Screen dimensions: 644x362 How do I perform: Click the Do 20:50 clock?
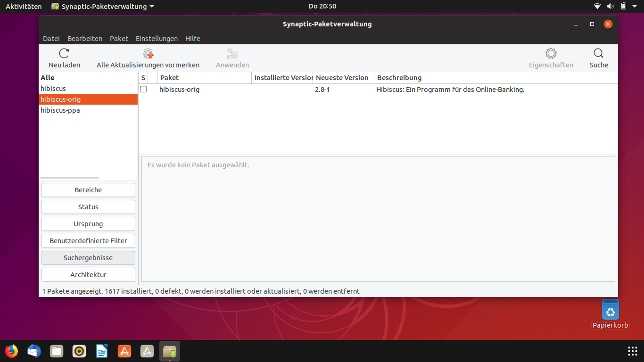click(322, 7)
